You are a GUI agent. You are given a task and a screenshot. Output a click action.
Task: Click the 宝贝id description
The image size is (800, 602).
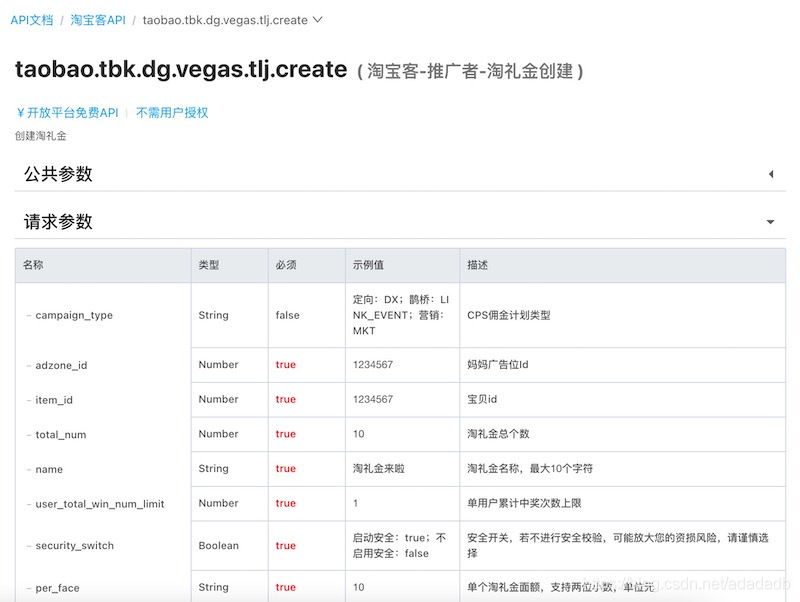[482, 399]
